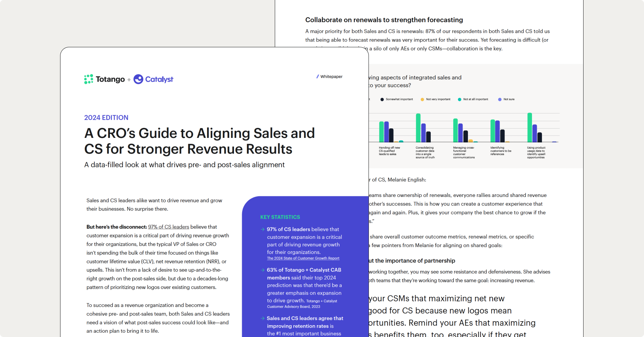Image resolution: width=644 pixels, height=337 pixels.
Task: Click the Totango logo icon
Action: (89, 79)
